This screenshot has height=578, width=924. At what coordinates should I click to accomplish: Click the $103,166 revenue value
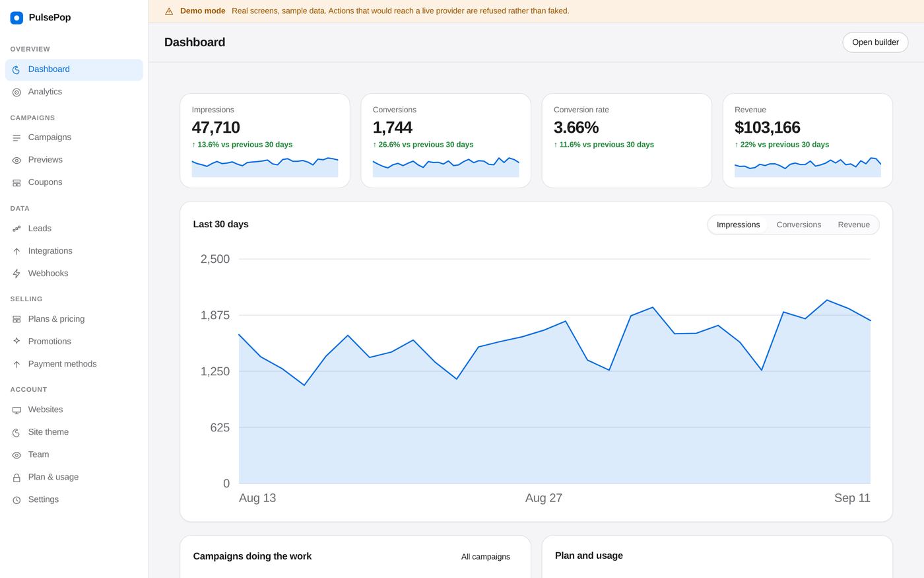tap(767, 127)
